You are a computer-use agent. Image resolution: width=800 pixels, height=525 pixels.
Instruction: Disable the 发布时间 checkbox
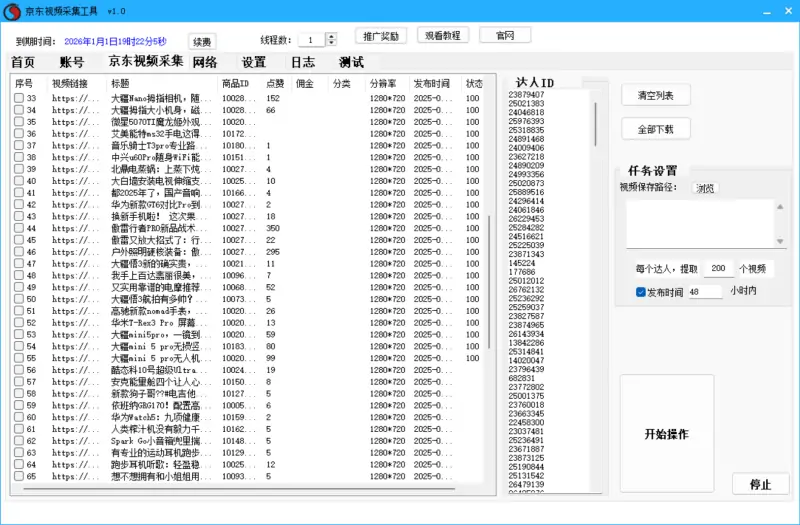pyautogui.click(x=641, y=292)
